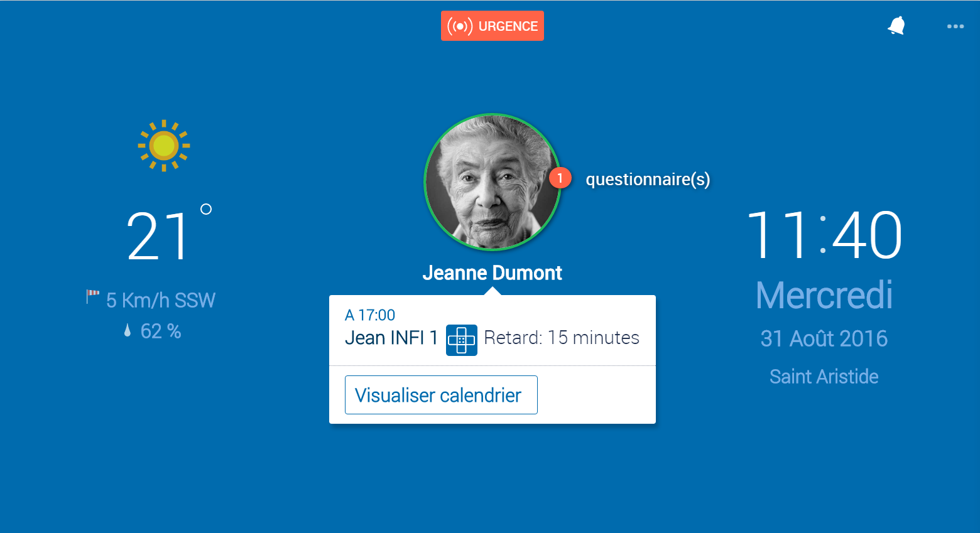
Task: Click the 62 % humidity value
Action: [161, 331]
